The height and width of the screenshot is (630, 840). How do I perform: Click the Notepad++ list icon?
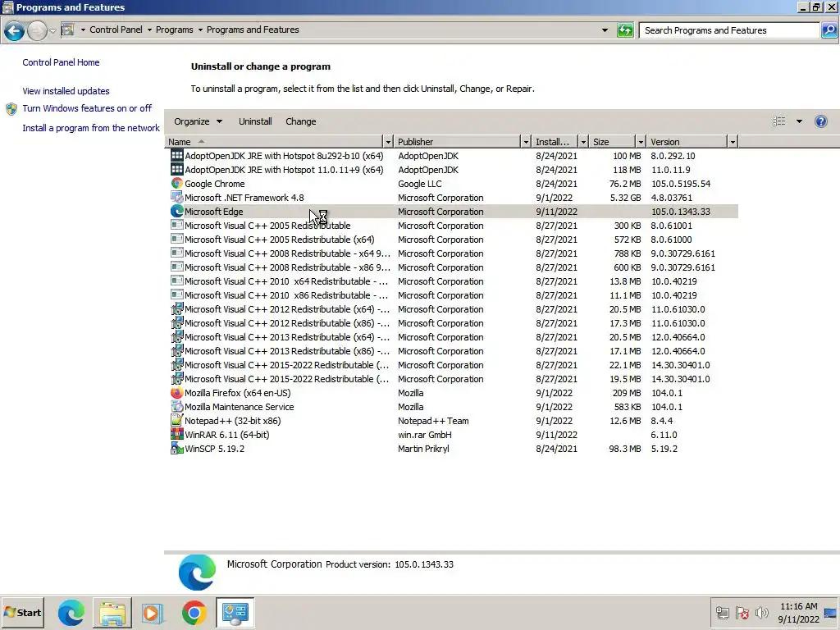coord(176,420)
